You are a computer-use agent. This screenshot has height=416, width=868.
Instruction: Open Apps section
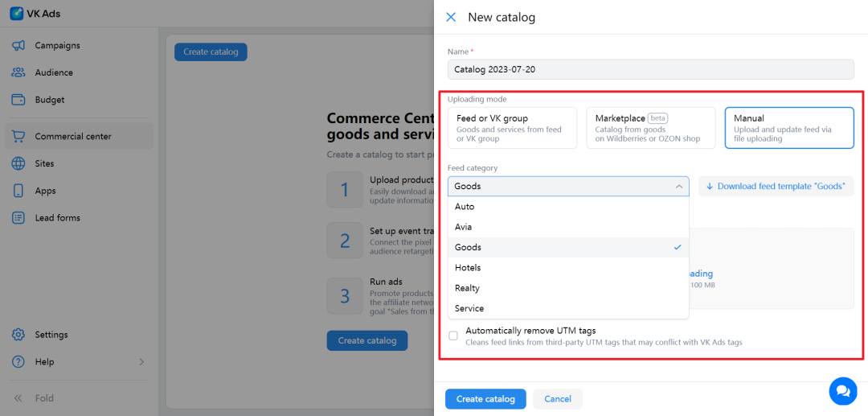(x=79, y=191)
